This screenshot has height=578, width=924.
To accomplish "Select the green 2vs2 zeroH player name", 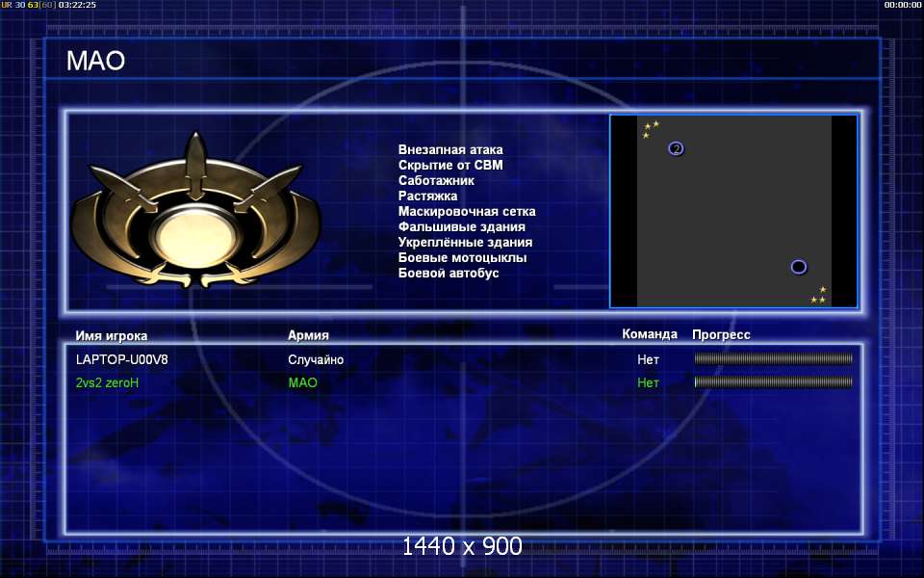I will [107, 382].
